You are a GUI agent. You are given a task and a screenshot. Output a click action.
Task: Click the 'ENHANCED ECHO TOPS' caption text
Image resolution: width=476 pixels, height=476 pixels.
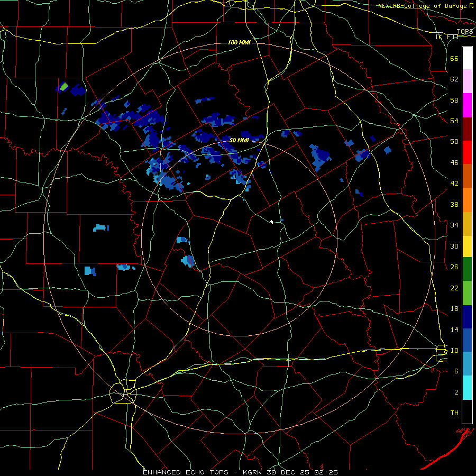click(x=186, y=472)
